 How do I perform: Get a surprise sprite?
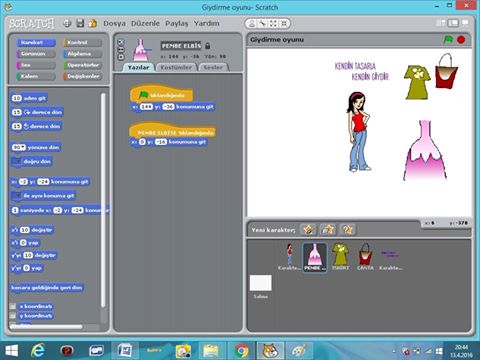pos(348,230)
